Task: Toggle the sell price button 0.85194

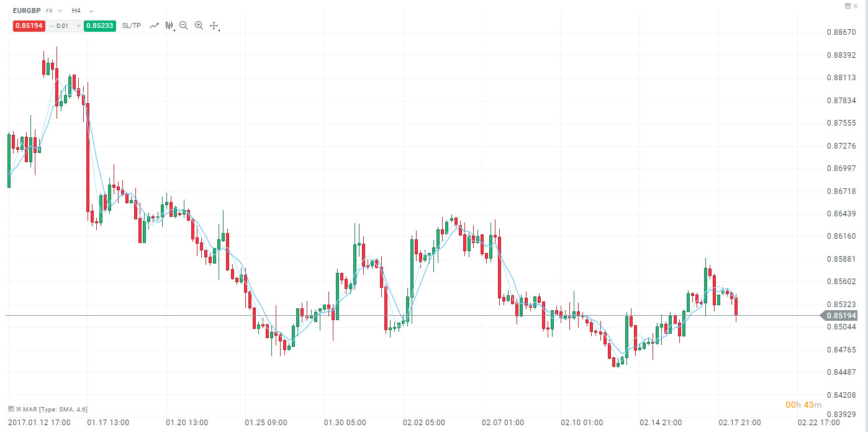Action: pos(29,25)
